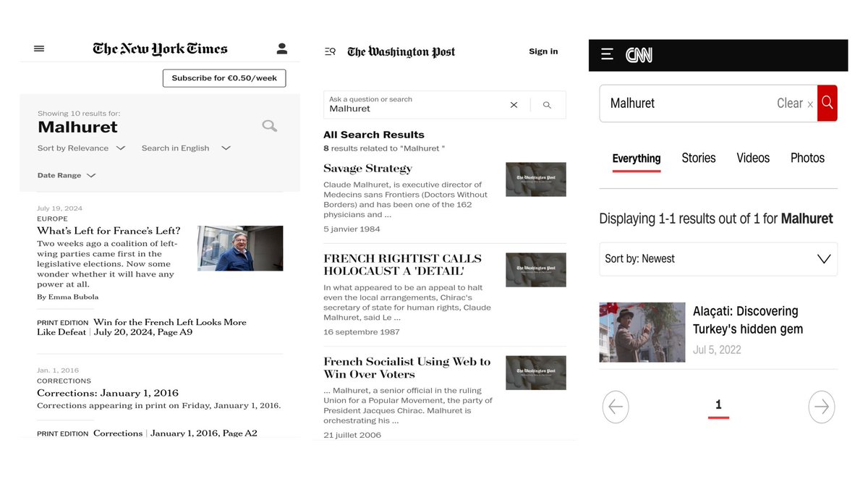The width and height of the screenshot is (868, 487).
Task: Click the Savage Strategy article thumbnail
Action: coord(536,179)
